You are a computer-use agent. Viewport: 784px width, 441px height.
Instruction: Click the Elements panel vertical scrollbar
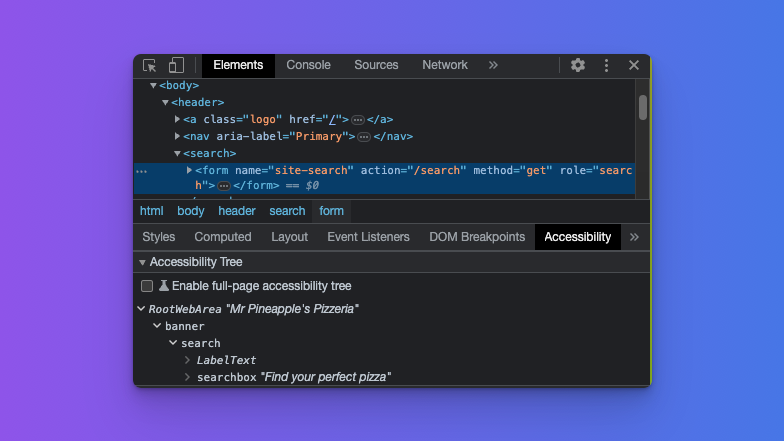[x=643, y=108]
